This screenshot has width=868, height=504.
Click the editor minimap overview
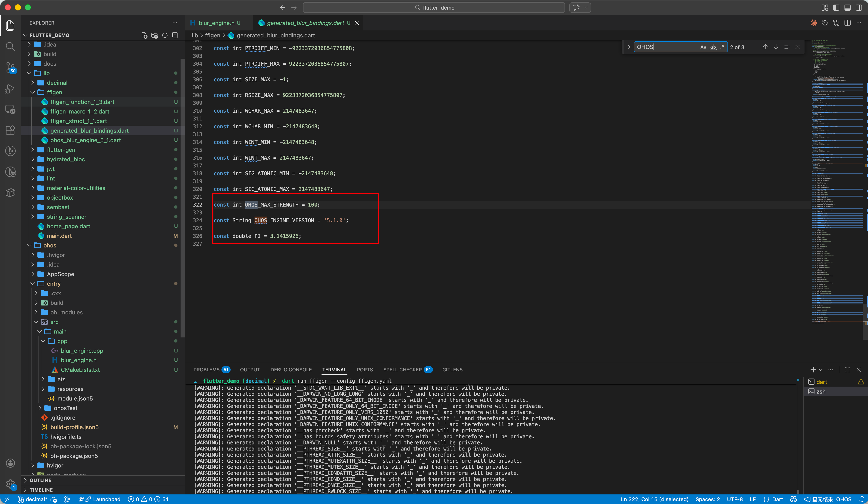tap(837, 172)
